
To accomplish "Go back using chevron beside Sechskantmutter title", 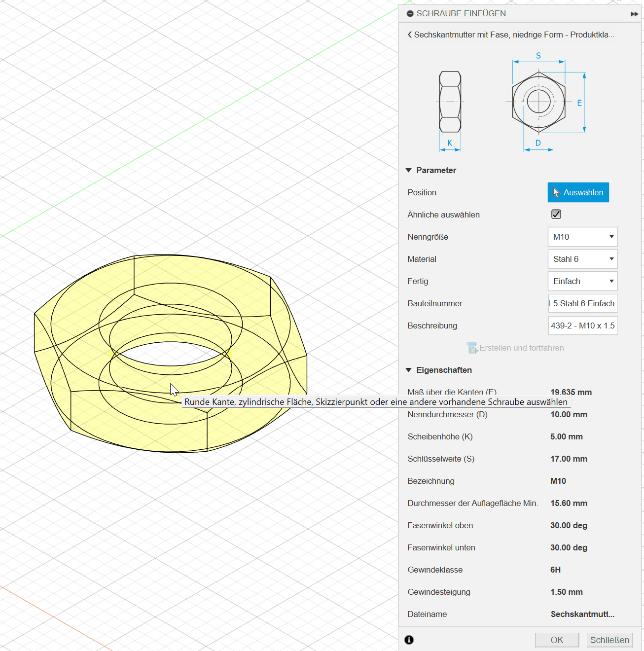I will point(410,35).
